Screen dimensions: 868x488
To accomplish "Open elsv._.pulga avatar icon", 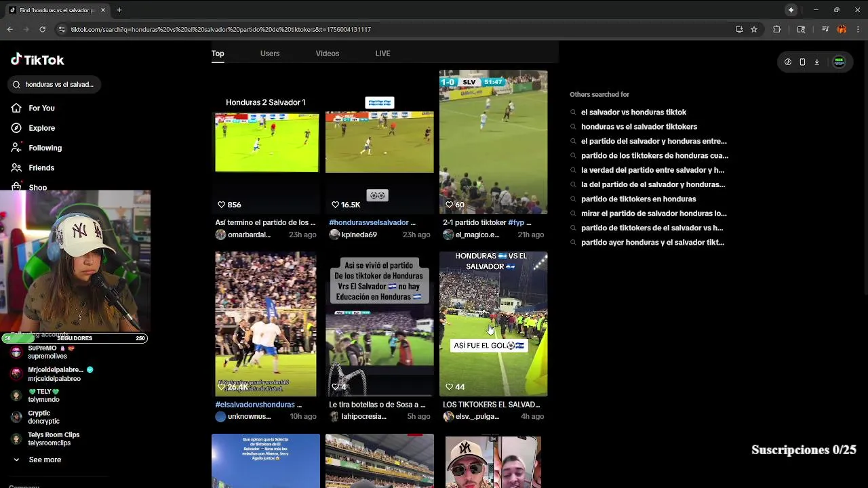I will point(448,417).
